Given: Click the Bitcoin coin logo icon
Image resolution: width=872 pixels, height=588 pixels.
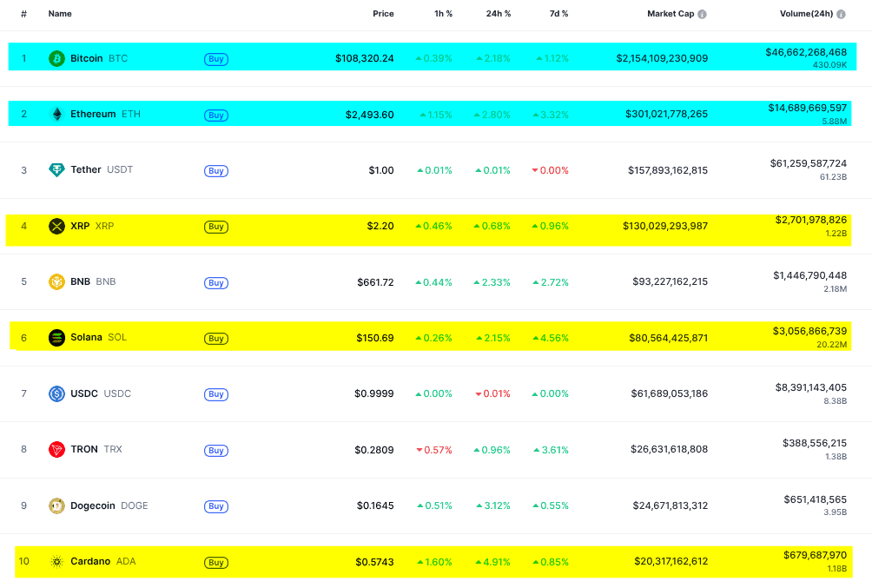Looking at the screenshot, I should (x=56, y=58).
